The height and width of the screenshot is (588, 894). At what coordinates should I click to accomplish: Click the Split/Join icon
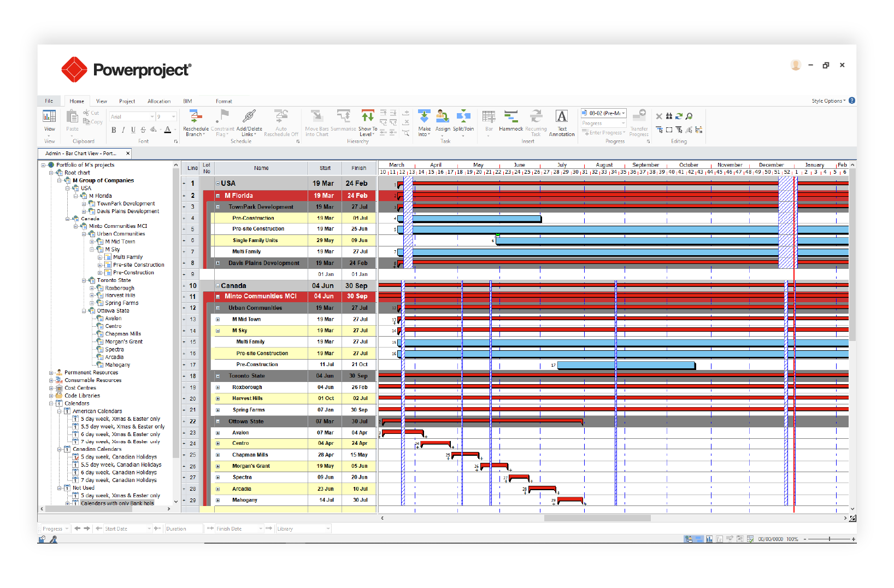coord(463,116)
